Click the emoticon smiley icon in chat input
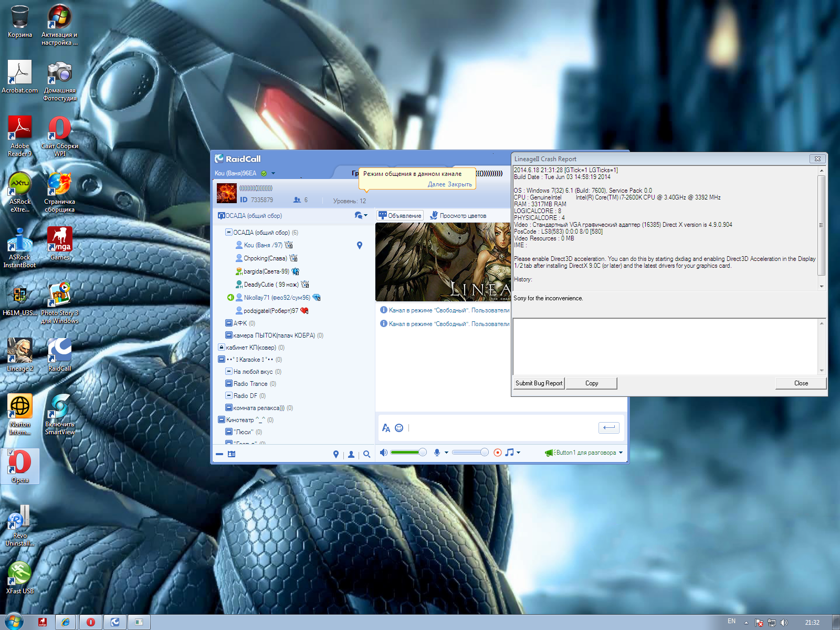The height and width of the screenshot is (630, 840). click(399, 428)
